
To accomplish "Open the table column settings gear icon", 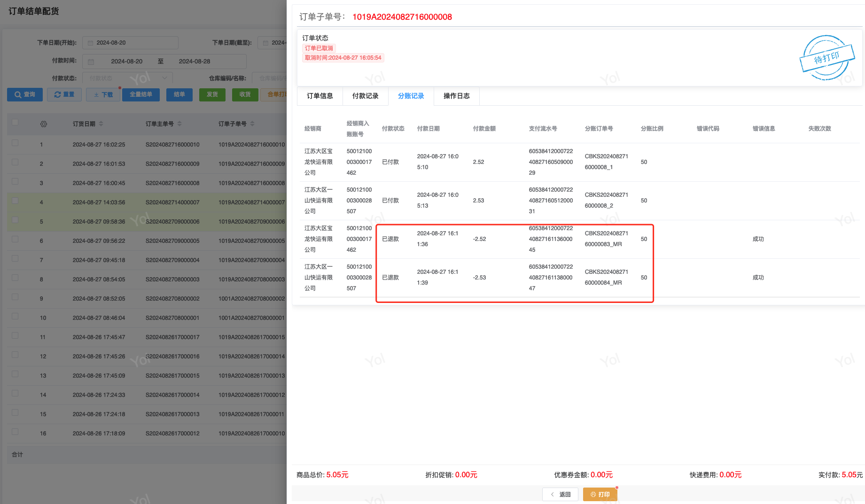I will (44, 124).
